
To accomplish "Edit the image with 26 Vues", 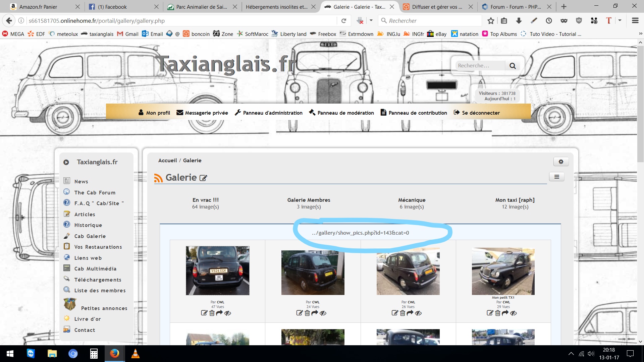I will [x=395, y=313].
